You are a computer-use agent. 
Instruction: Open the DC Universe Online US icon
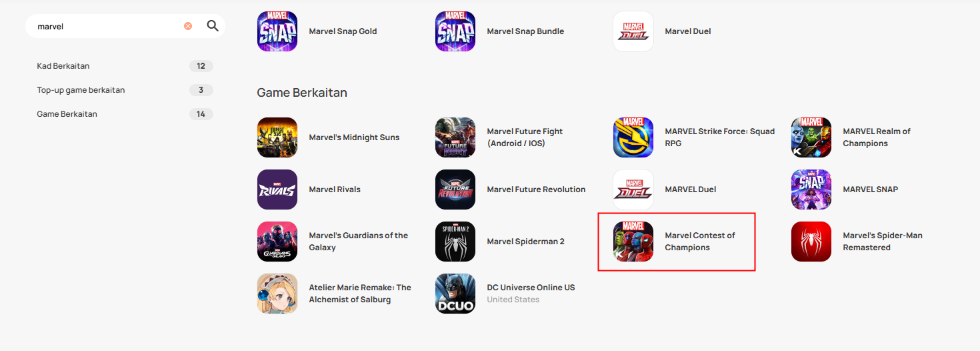click(x=455, y=294)
